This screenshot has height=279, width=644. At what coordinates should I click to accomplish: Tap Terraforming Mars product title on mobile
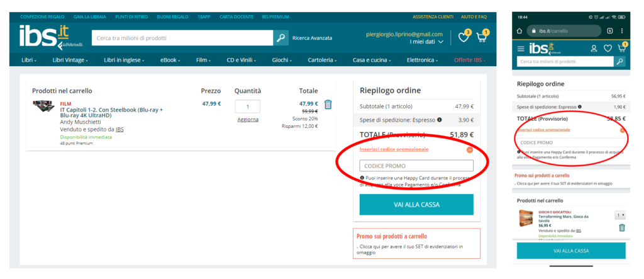click(x=565, y=219)
